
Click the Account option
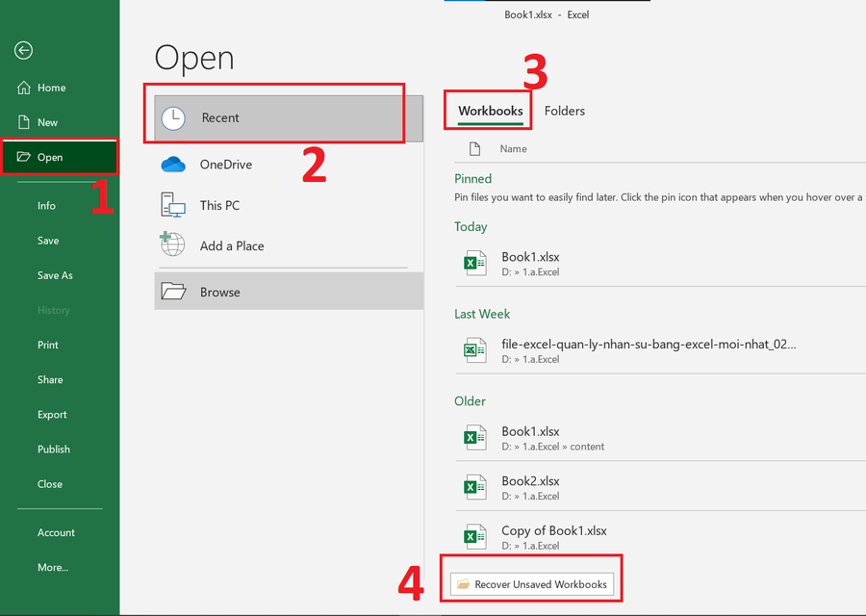56,532
